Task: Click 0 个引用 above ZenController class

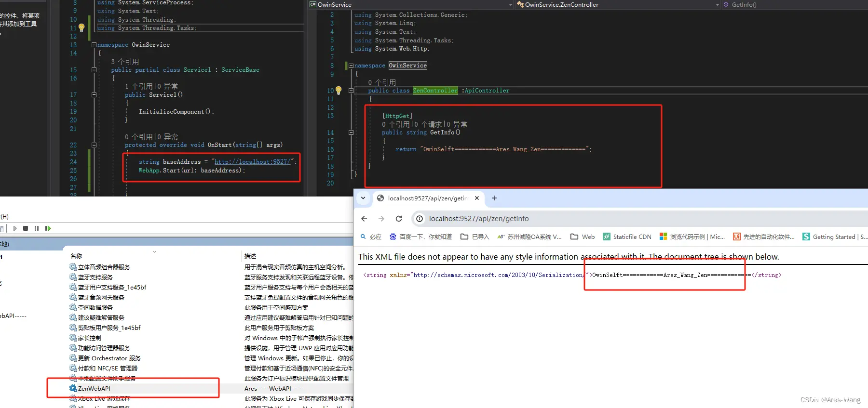Action: coord(382,82)
